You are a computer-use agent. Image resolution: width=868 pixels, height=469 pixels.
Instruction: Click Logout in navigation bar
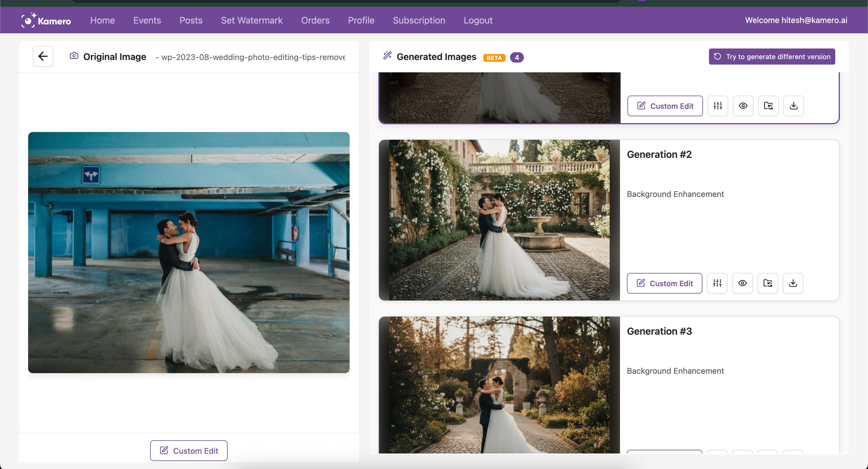[x=478, y=20]
